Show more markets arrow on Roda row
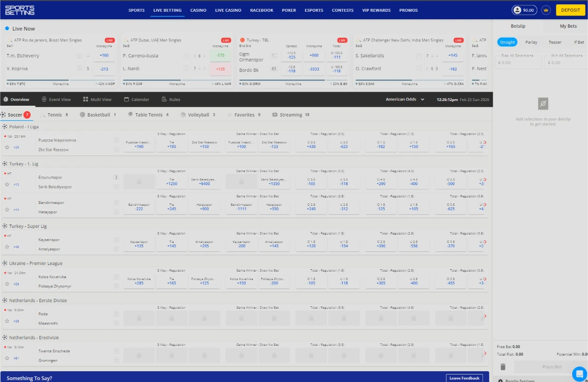This screenshot has height=382, width=588. pos(485,316)
